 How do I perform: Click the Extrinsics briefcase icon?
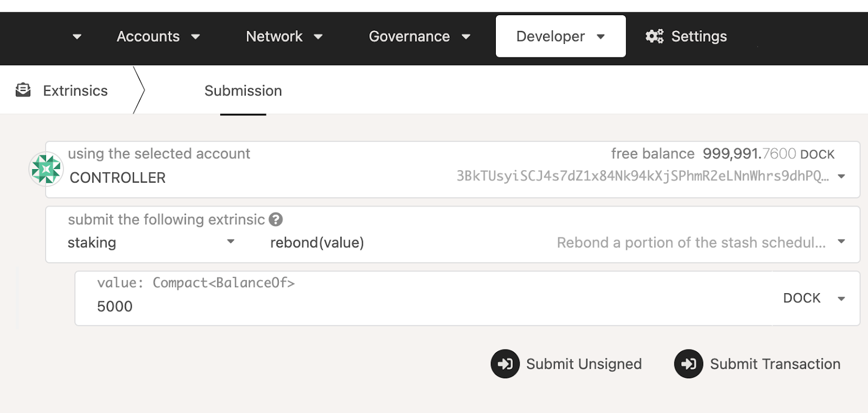pyautogui.click(x=23, y=90)
